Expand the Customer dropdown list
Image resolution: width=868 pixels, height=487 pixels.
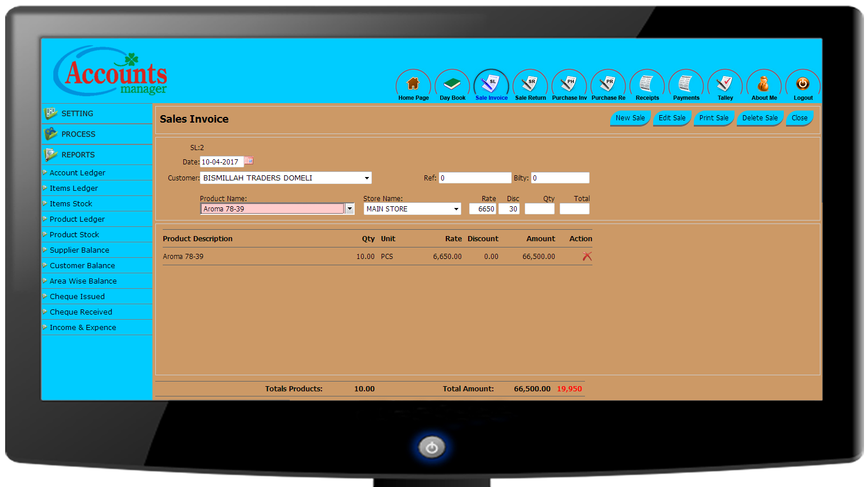coord(367,178)
